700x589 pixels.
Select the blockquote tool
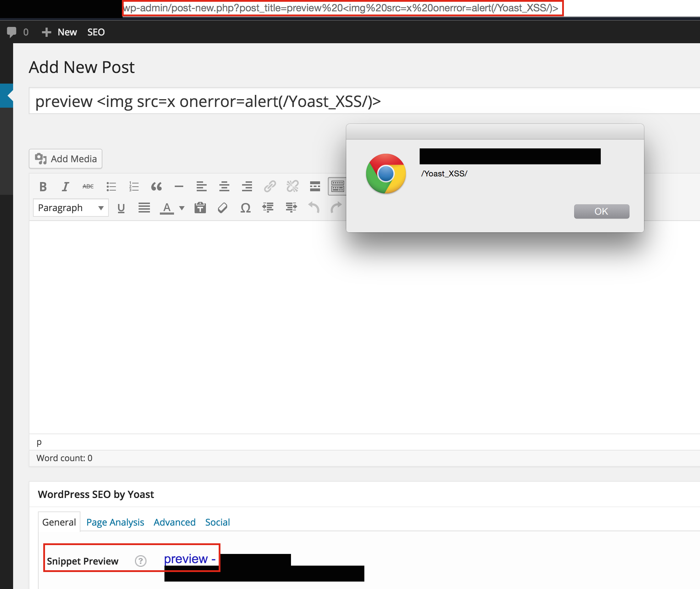click(x=157, y=187)
